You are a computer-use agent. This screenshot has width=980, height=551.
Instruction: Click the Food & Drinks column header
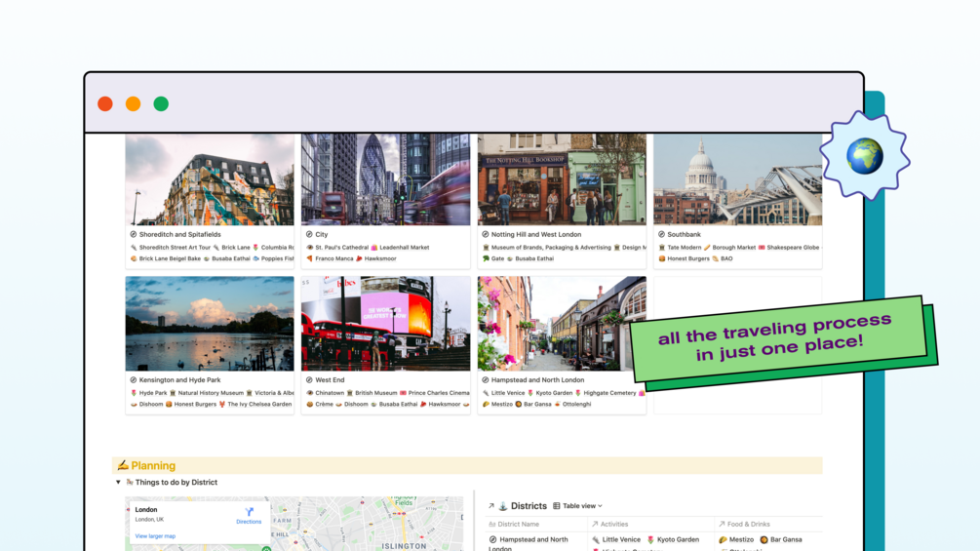tap(744, 524)
